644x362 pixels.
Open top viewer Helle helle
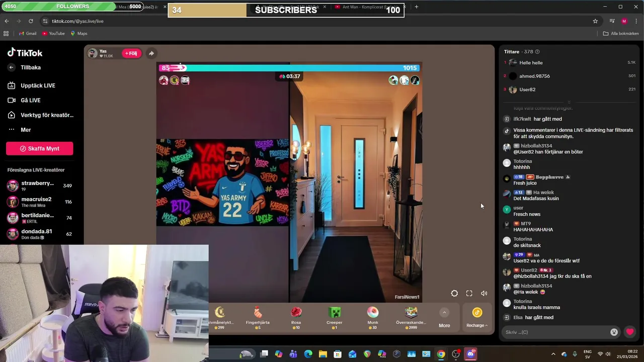click(570, 63)
